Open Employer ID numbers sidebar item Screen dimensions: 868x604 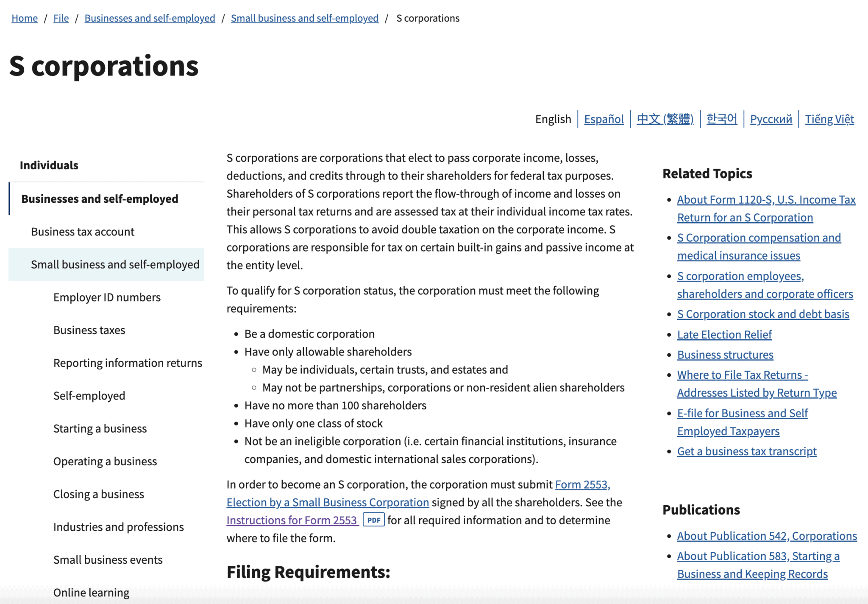[x=107, y=297]
